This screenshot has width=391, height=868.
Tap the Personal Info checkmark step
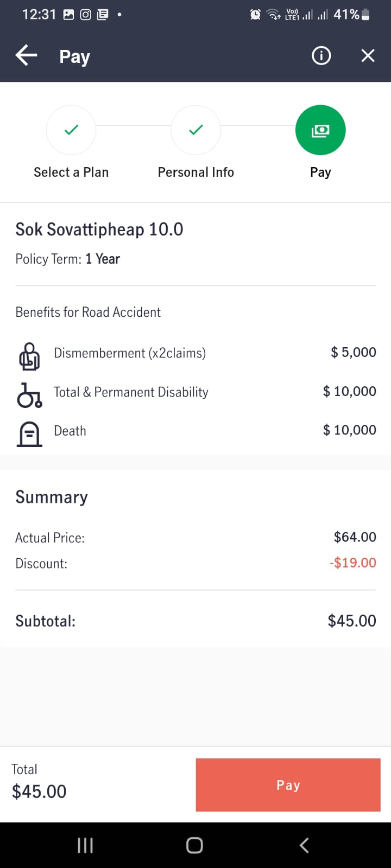click(x=195, y=130)
